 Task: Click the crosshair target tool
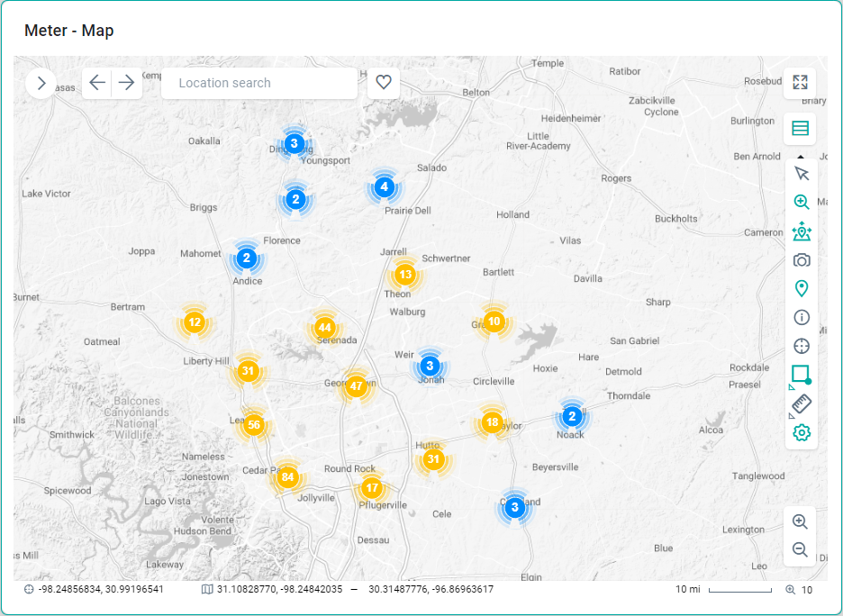(802, 347)
